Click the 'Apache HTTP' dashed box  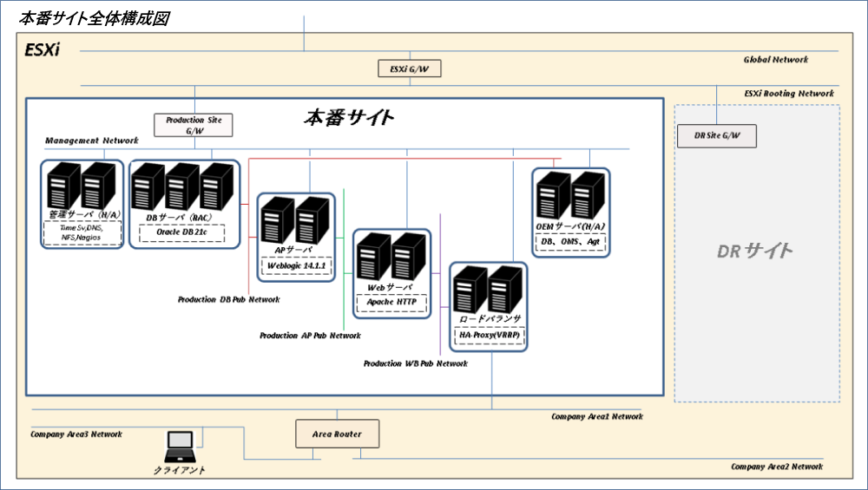coord(391,303)
